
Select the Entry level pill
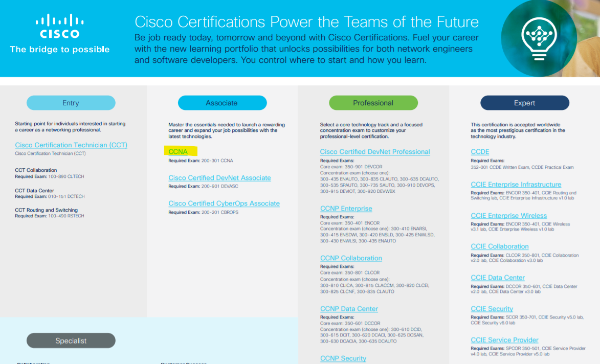[x=71, y=103]
